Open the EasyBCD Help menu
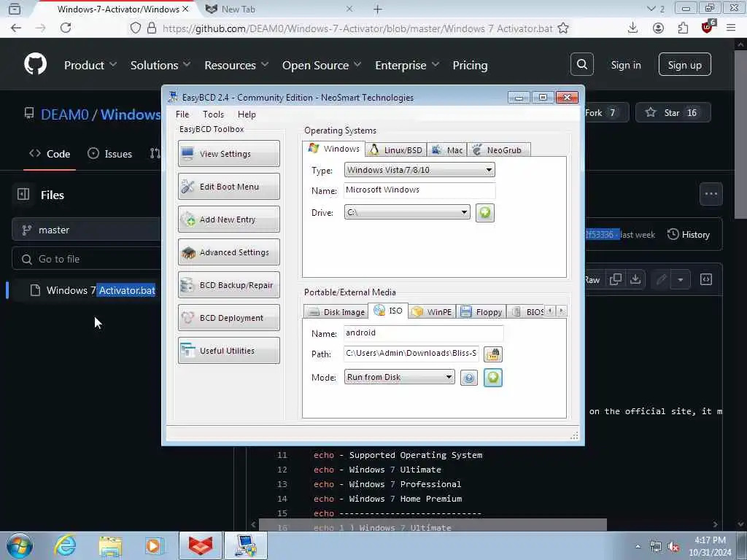Screen dimensions: 747x560 tap(247, 114)
